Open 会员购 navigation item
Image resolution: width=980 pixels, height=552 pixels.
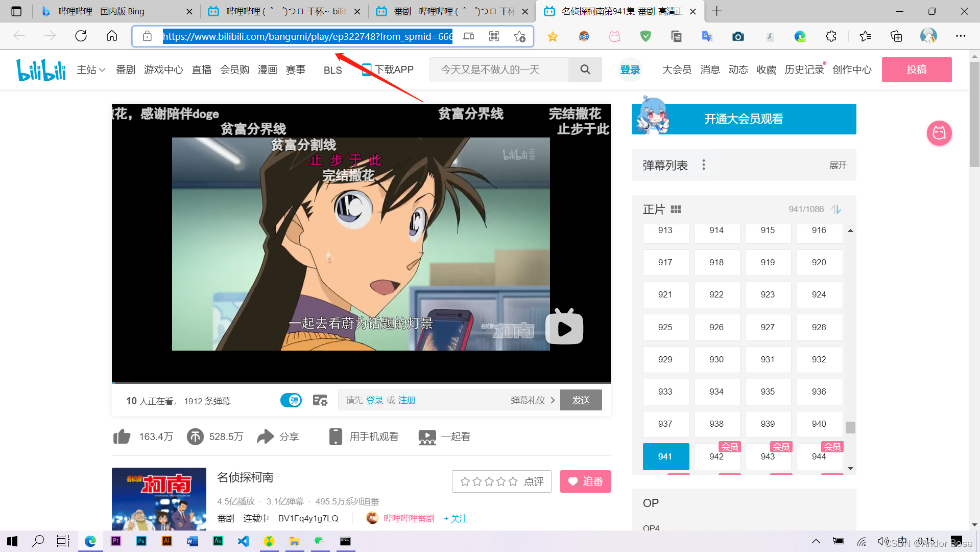[x=234, y=70]
